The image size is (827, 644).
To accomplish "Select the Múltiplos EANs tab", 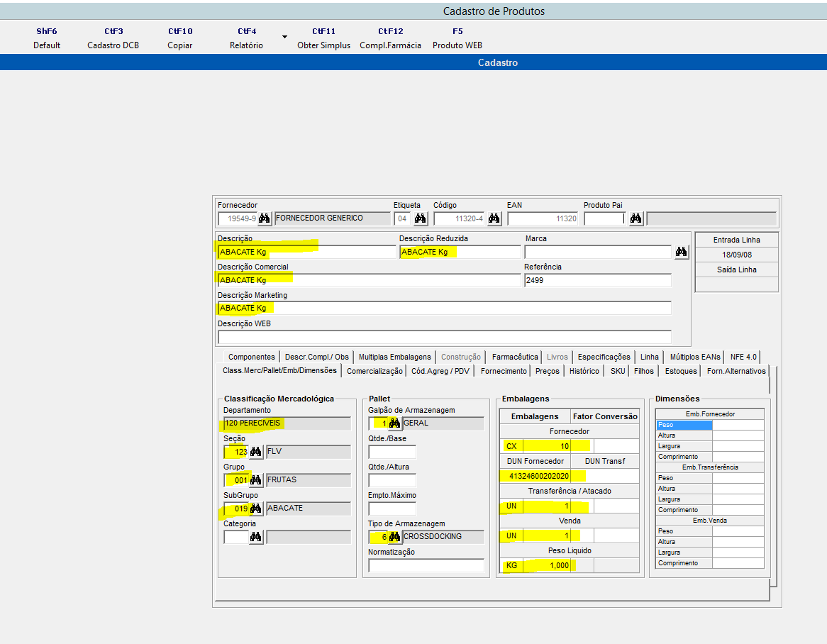I will (x=694, y=356).
